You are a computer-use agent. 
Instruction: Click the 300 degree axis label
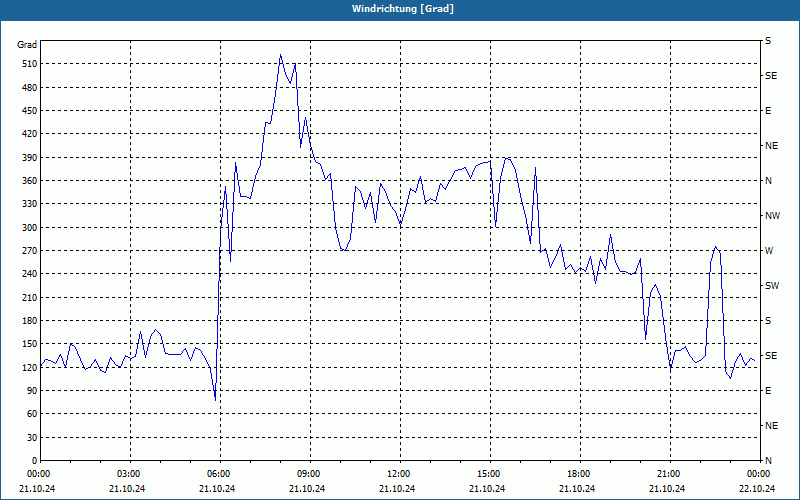click(30, 228)
